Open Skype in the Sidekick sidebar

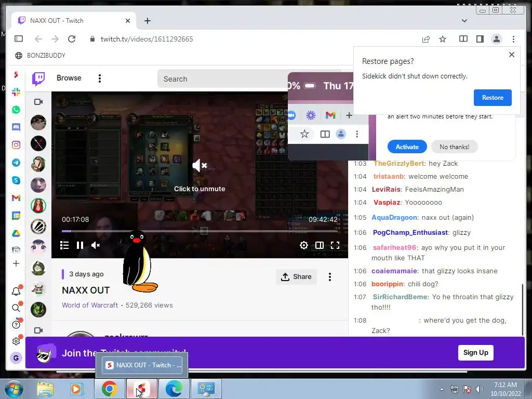16,180
